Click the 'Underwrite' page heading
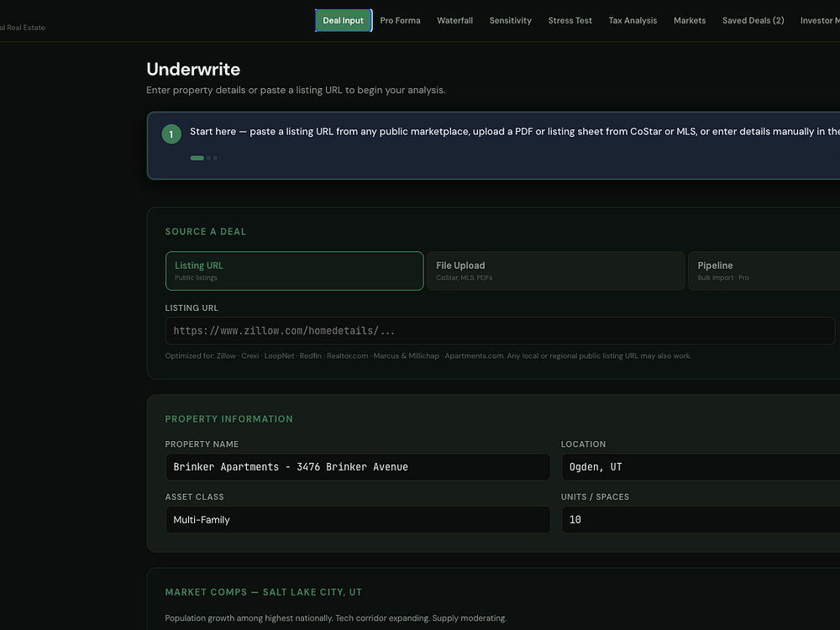 (x=193, y=69)
